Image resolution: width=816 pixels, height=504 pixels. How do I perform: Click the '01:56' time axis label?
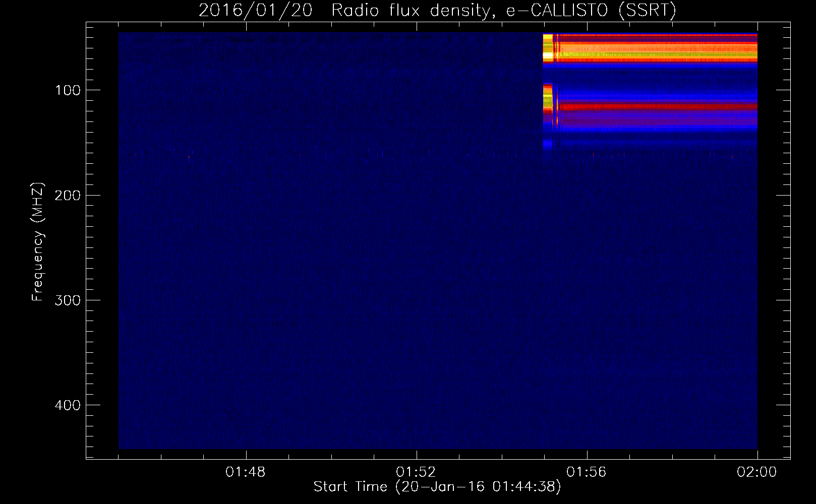[x=587, y=472]
